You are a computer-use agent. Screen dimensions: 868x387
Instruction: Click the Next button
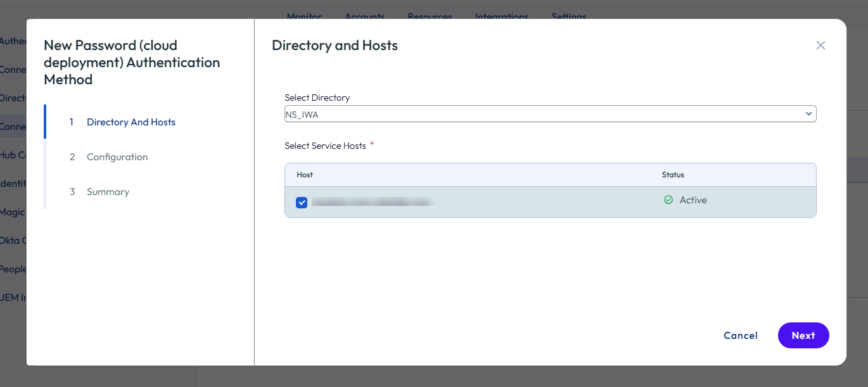click(803, 336)
